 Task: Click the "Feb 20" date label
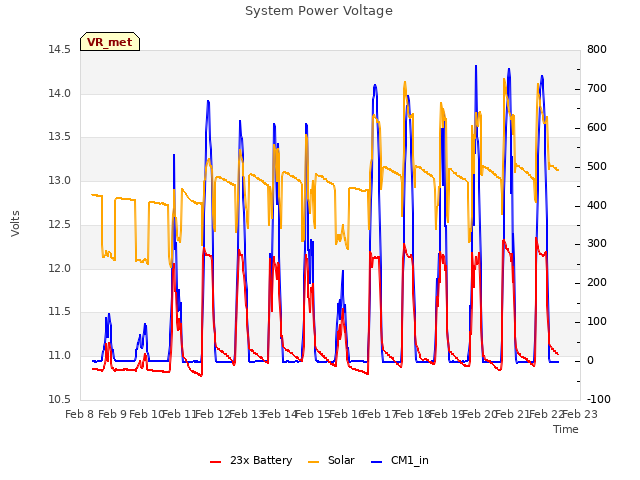click(479, 415)
